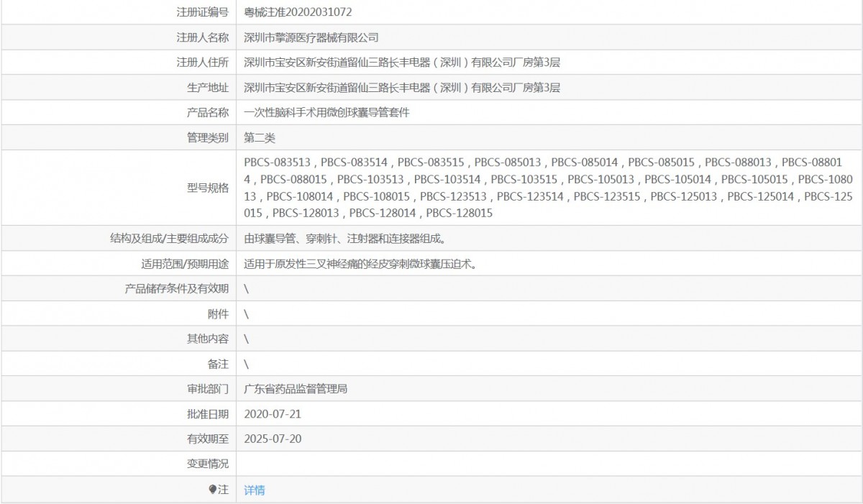Select the 适用范围/预期用途 label

click(186, 264)
